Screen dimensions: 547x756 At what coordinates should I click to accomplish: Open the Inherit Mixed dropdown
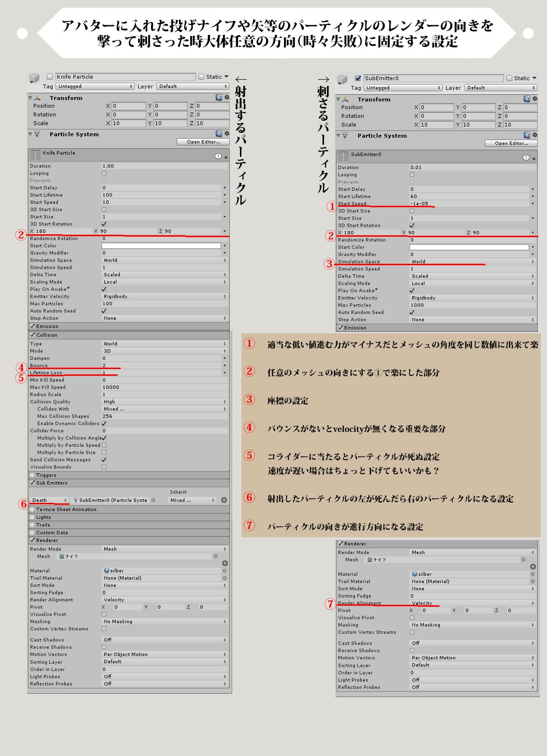point(192,500)
